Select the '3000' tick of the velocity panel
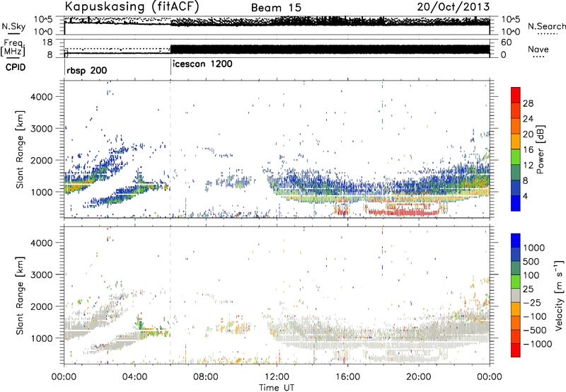 (41, 275)
